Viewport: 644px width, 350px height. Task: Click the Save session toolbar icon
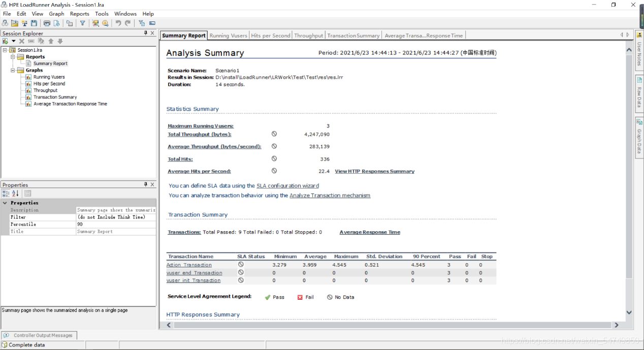(x=34, y=23)
